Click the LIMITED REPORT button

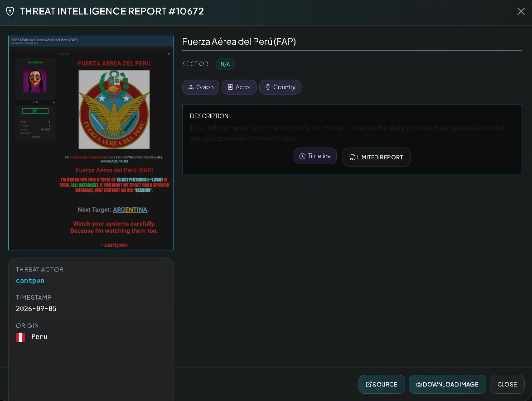click(x=376, y=157)
